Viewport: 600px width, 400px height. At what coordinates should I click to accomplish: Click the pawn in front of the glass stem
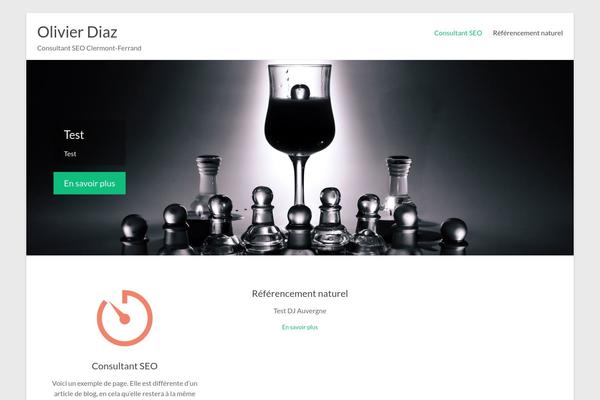299,228
